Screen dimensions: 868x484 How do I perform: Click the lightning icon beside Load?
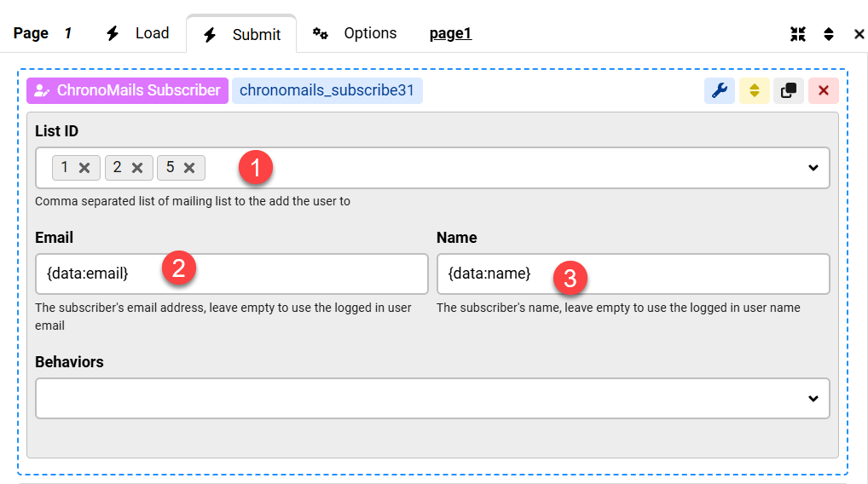(x=113, y=34)
